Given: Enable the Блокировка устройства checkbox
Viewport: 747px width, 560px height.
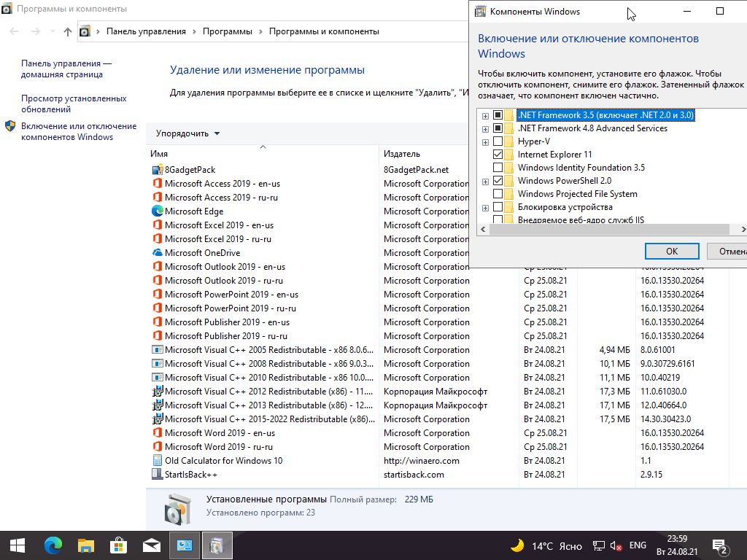Looking at the screenshot, I should click(x=498, y=207).
